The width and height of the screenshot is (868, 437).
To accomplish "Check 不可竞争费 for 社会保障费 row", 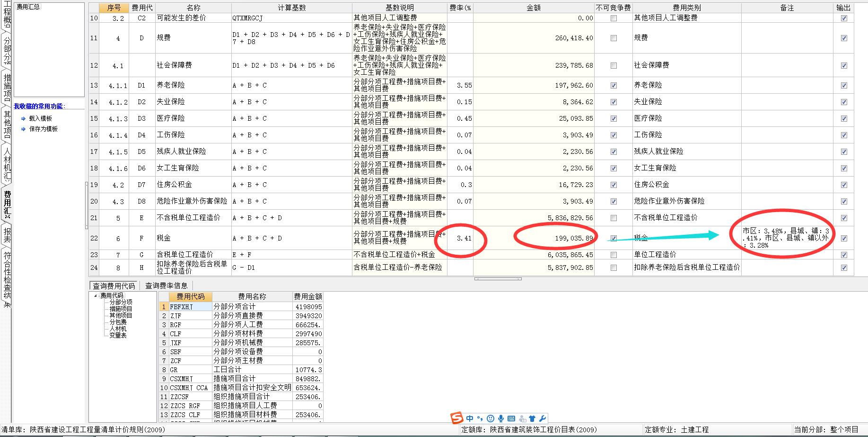I will pos(614,65).
